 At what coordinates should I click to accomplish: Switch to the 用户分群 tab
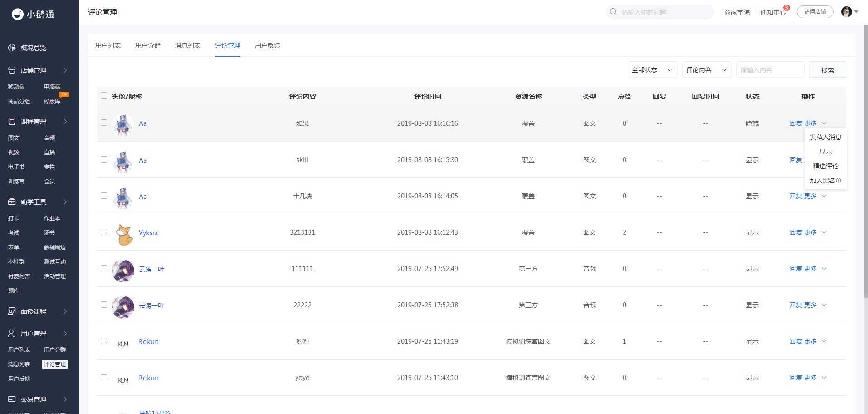click(148, 45)
